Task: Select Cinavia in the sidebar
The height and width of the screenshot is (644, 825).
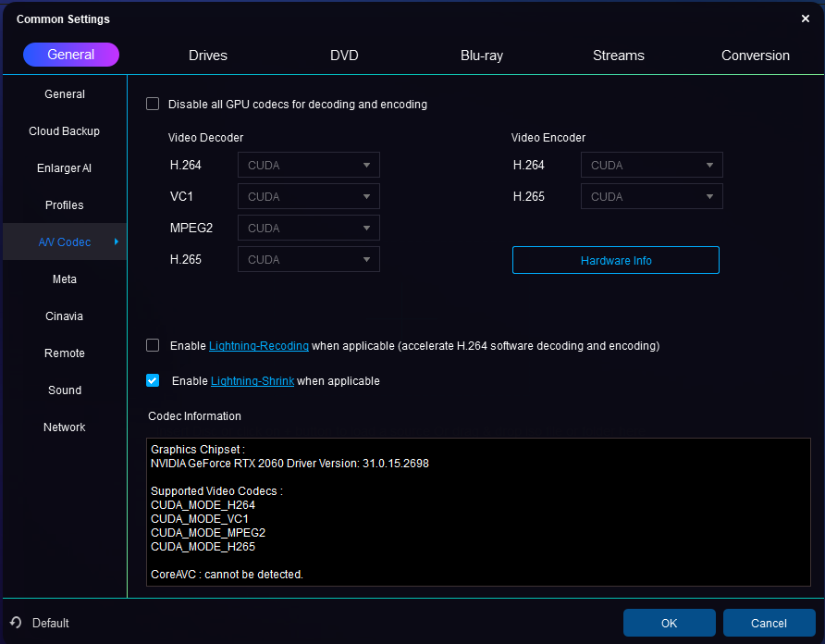Action: 65,316
